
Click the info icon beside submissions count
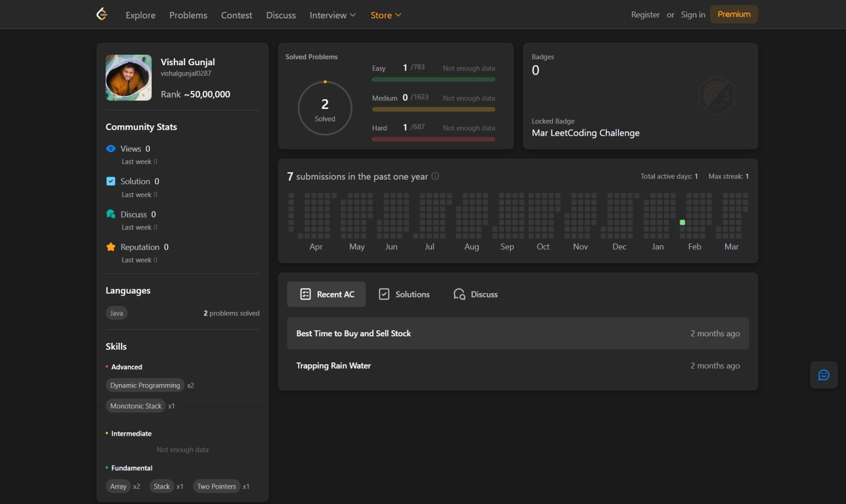pos(435,176)
